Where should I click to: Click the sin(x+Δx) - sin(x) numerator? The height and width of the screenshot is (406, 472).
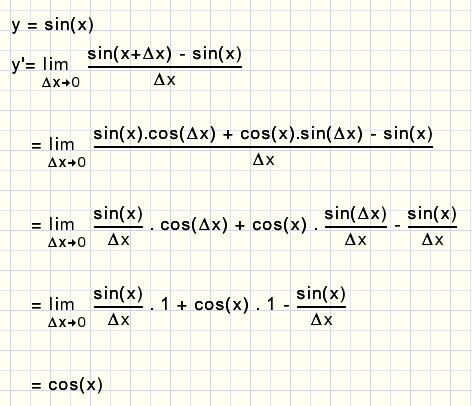click(164, 54)
